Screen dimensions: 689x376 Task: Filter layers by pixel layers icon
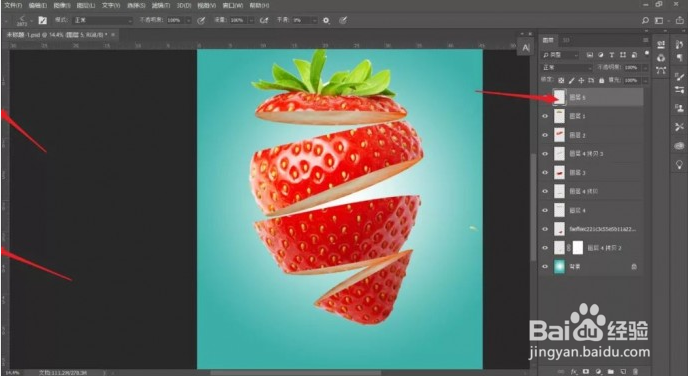[x=590, y=55]
